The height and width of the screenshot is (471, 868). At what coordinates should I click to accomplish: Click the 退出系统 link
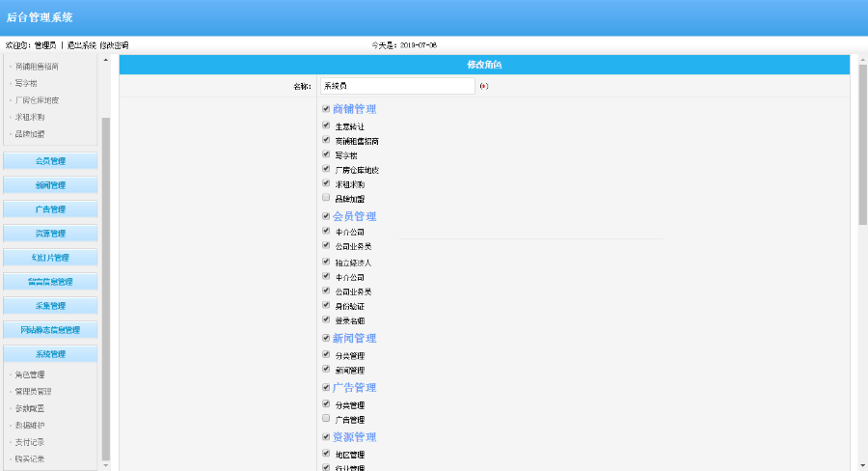(80, 45)
